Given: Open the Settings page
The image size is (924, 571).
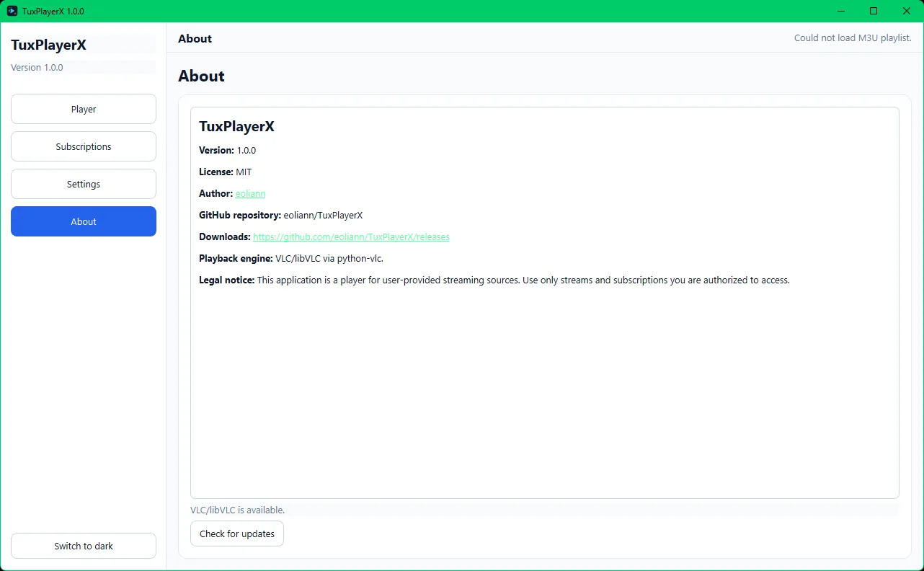Looking at the screenshot, I should click(84, 184).
